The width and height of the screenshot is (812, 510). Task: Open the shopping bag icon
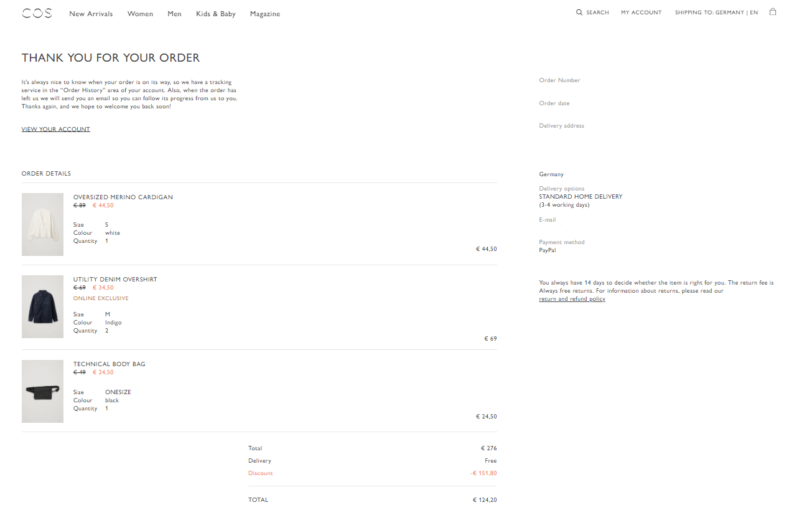coord(773,12)
